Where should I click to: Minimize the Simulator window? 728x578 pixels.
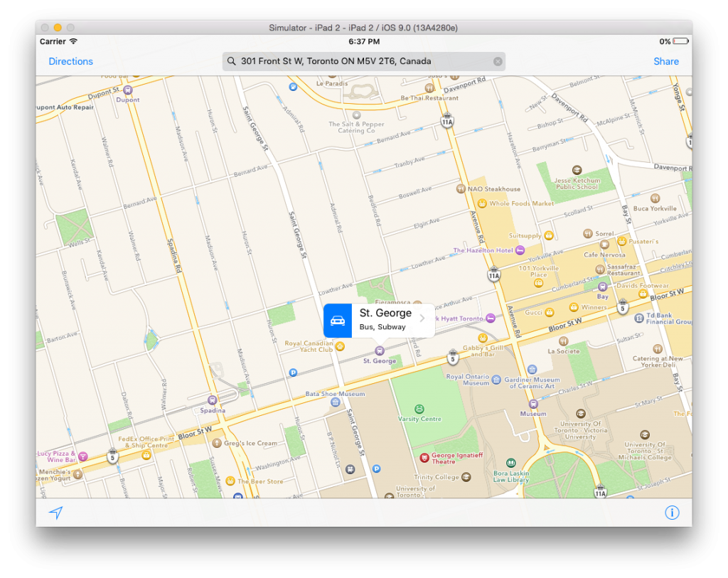(58, 28)
